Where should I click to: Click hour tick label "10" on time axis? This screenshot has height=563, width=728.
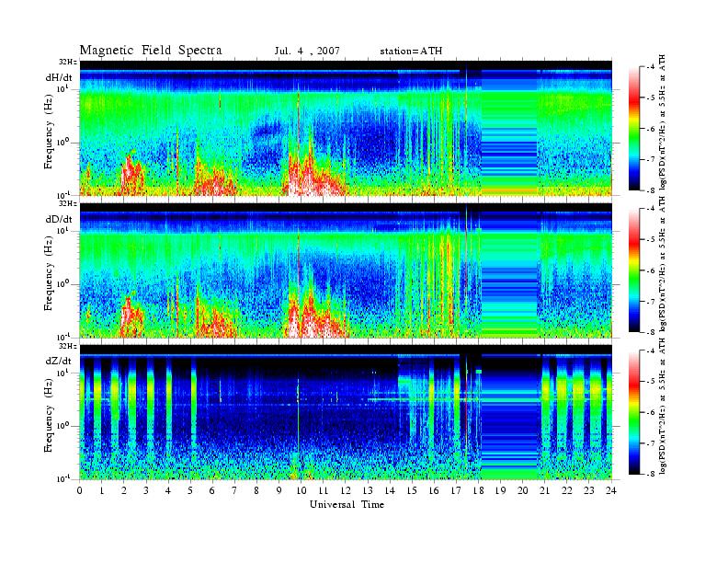tap(301, 490)
